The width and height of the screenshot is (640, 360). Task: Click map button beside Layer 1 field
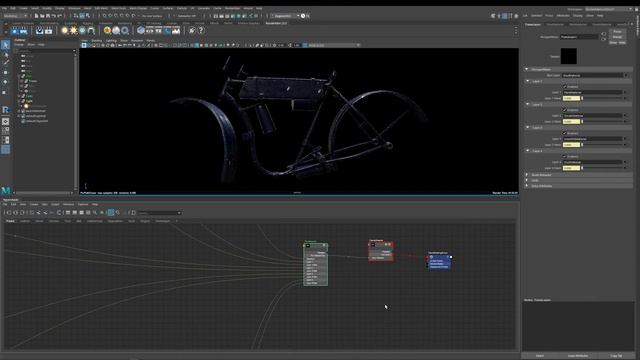(625, 93)
